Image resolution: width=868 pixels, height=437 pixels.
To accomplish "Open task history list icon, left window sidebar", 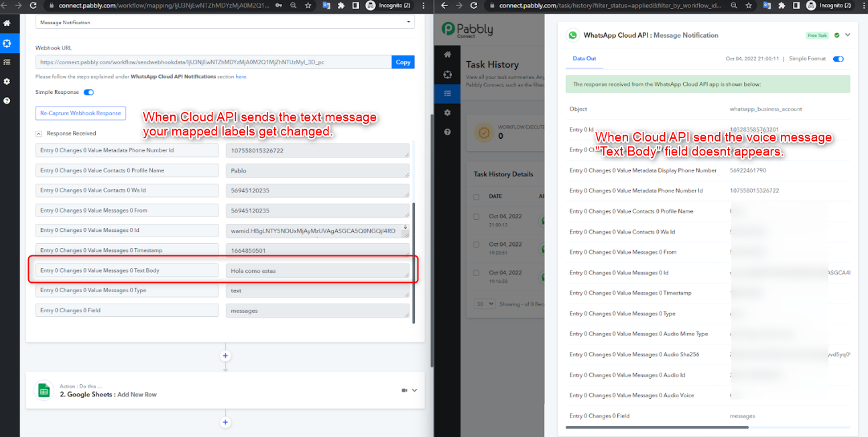I will coord(7,62).
